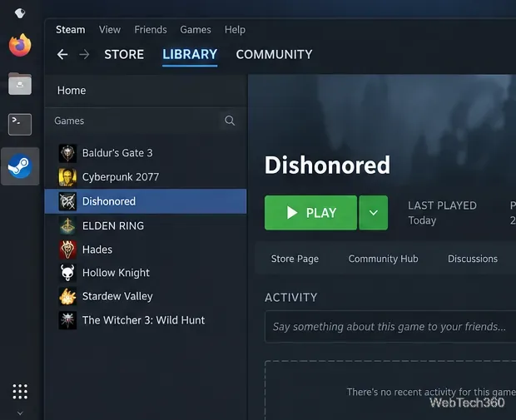Open the Friends menu
The height and width of the screenshot is (420, 516).
pos(151,30)
